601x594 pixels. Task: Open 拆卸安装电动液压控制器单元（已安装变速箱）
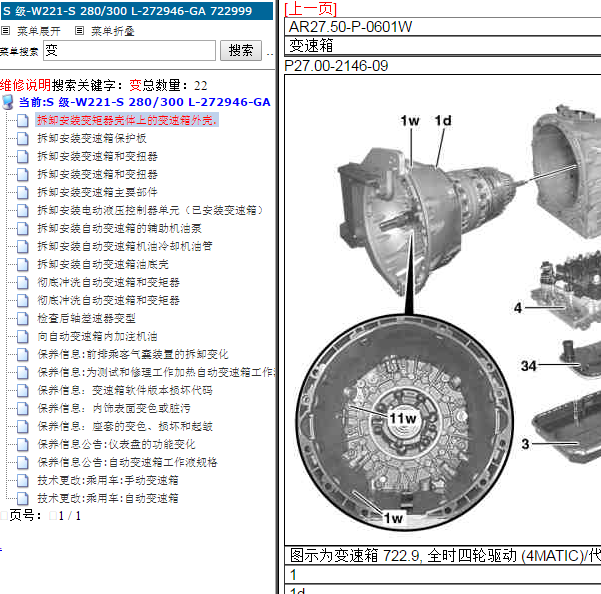pos(151,210)
